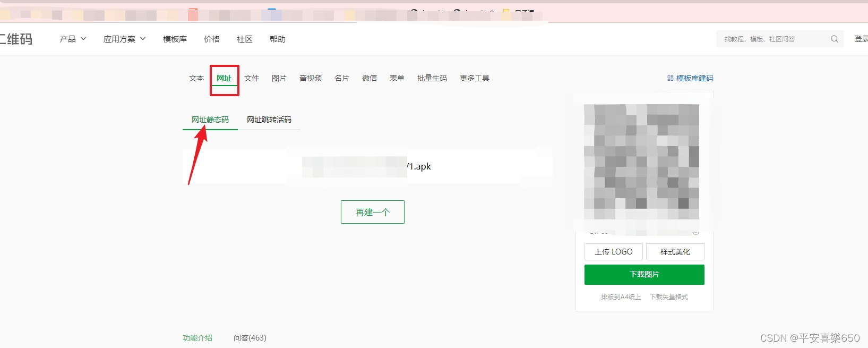Viewport: 868px width, 348px height.
Task: Click the 模板库建码 grid icon
Action: 671,78
